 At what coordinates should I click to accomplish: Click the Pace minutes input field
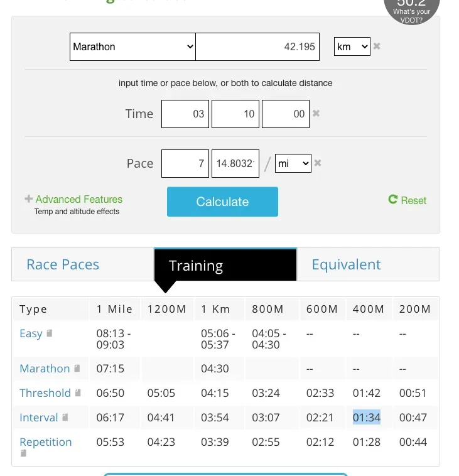coord(185,163)
